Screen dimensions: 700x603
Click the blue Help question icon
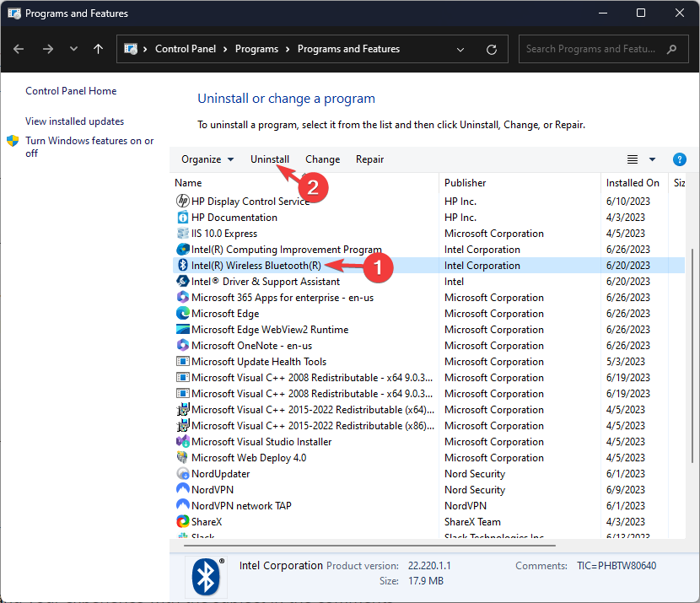680,159
